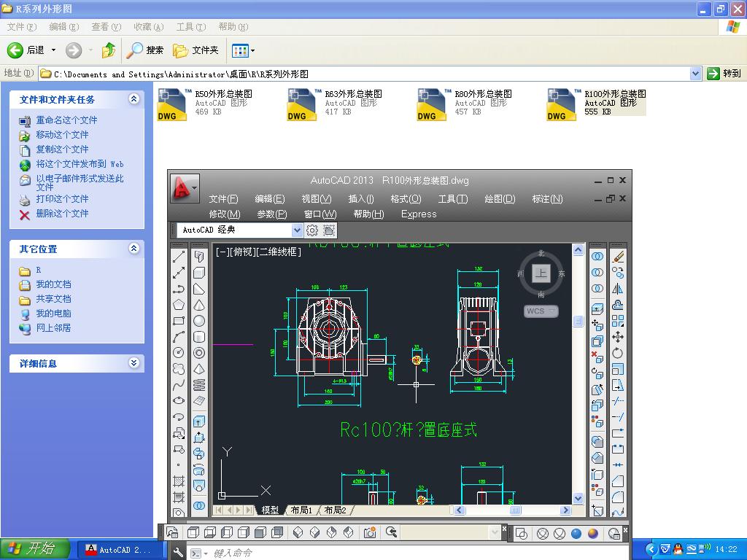Click 删除这个文件 task link

tap(63, 214)
